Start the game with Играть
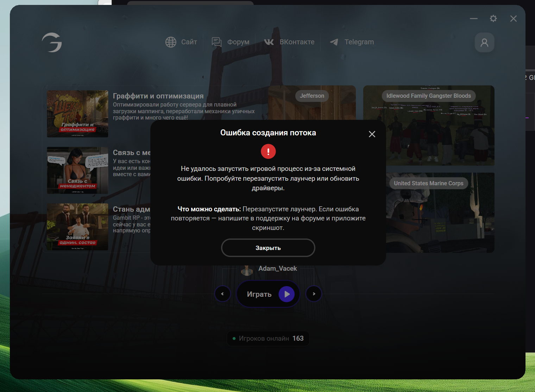 tap(268, 294)
